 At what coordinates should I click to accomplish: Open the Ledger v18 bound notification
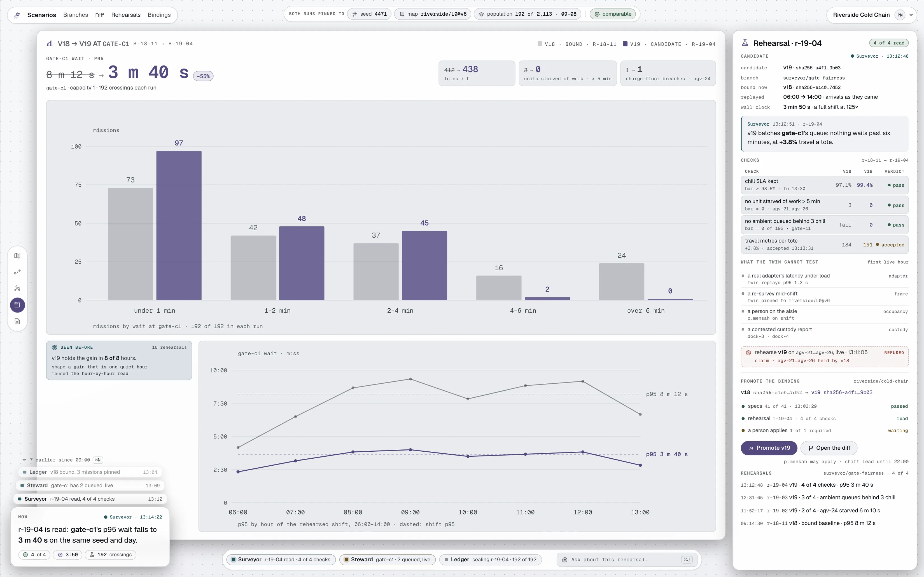point(90,472)
